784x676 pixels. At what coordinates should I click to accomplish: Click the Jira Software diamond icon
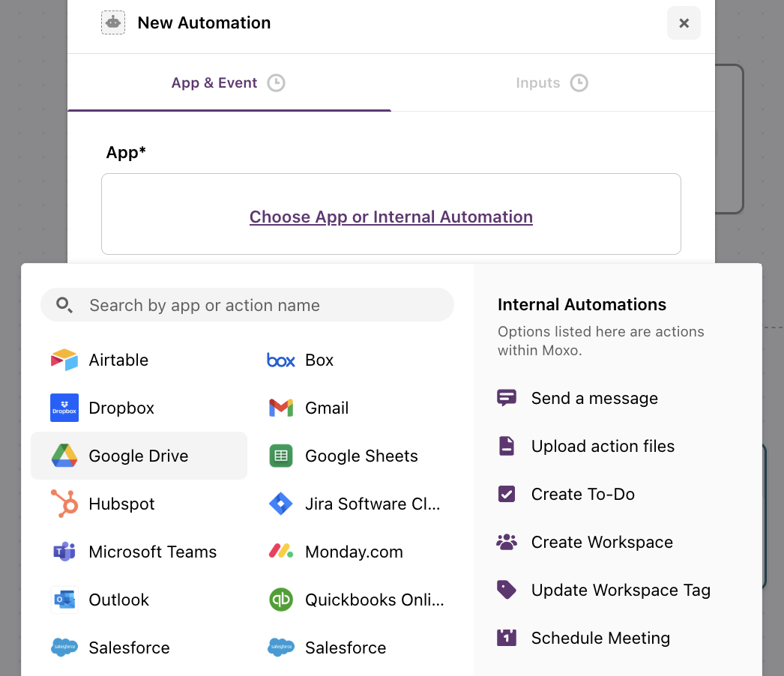[281, 504]
